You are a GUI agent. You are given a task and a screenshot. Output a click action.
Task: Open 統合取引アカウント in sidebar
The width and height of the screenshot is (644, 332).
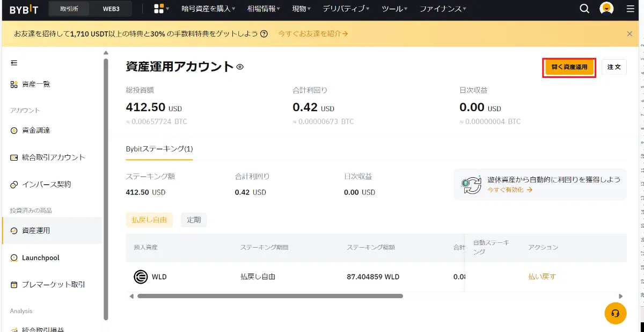tap(53, 157)
